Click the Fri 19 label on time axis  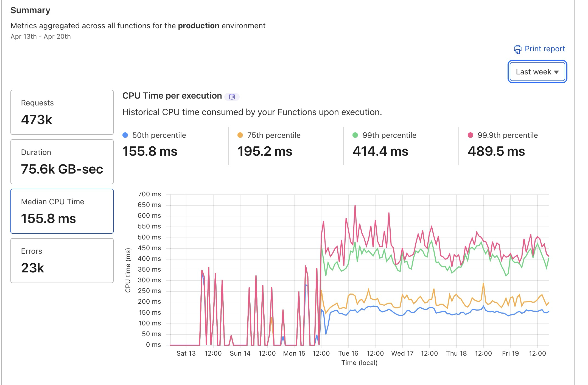click(x=510, y=353)
